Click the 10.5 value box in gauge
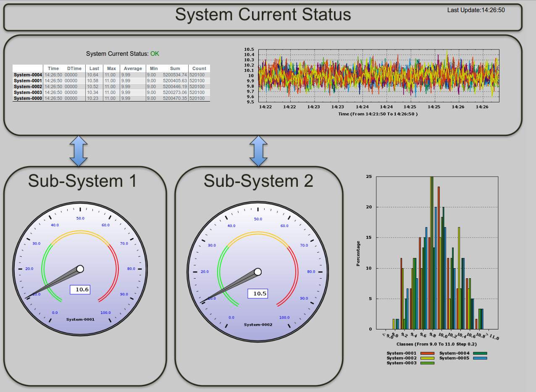Screen dimensions: 536x392 pos(257,293)
